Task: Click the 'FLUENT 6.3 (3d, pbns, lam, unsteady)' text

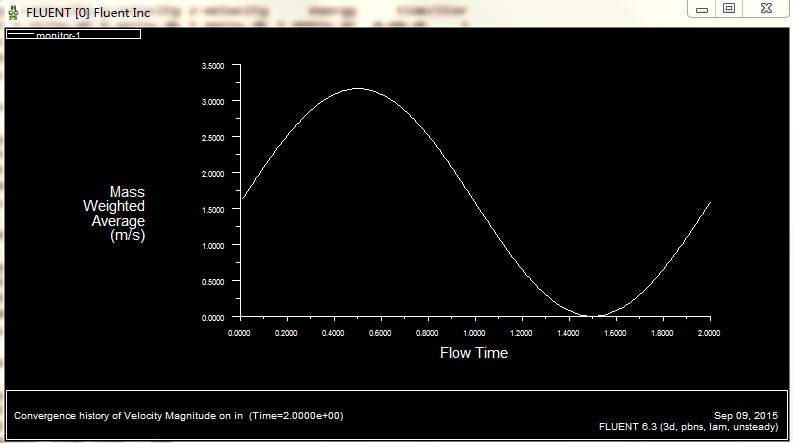Action: pos(688,427)
